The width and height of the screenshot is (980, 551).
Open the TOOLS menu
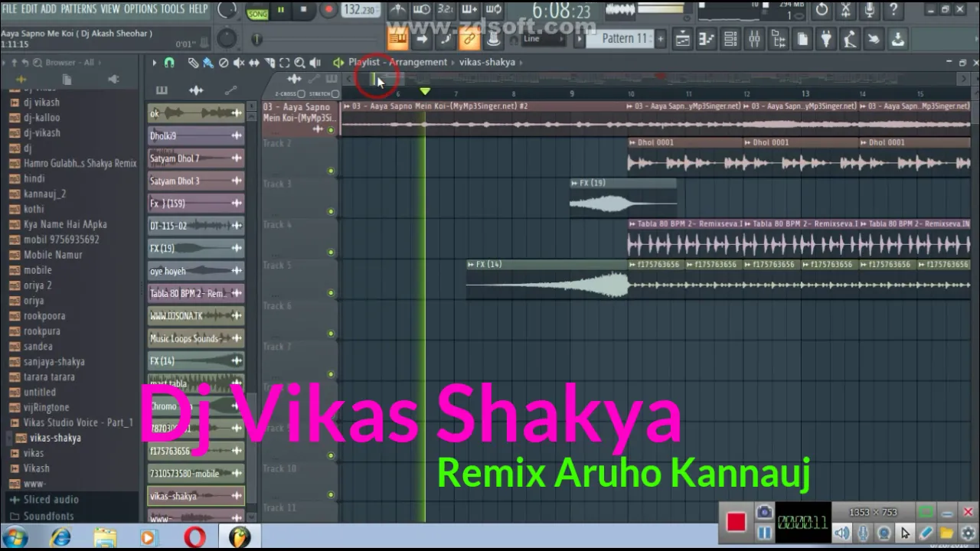pyautogui.click(x=172, y=8)
